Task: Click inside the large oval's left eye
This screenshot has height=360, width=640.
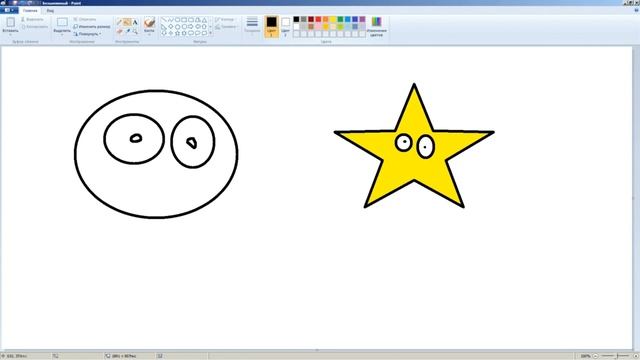Action: click(134, 139)
